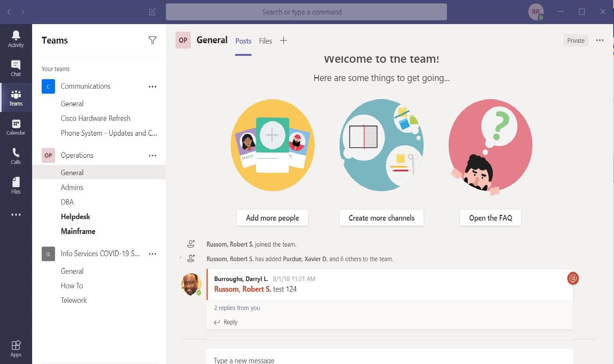The width and height of the screenshot is (614, 364).
Task: Open the 2 replies from you link
Action: coord(237,308)
